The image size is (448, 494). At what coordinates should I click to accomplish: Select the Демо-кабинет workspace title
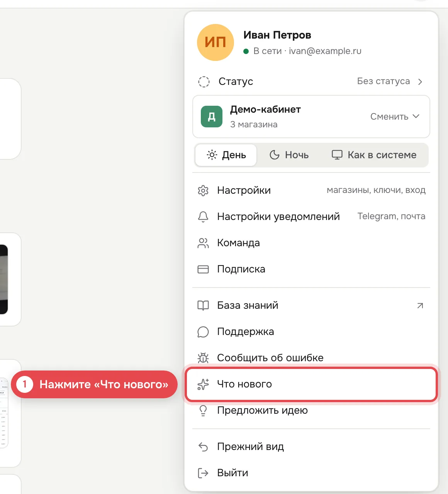265,110
